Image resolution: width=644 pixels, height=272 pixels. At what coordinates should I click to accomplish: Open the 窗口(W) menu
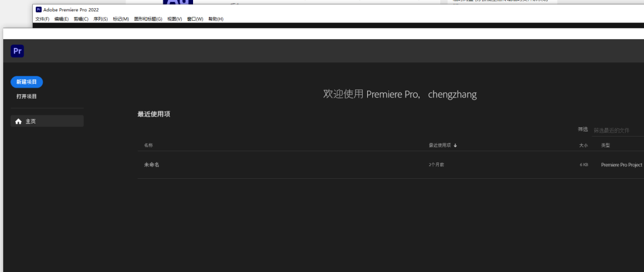click(x=195, y=19)
